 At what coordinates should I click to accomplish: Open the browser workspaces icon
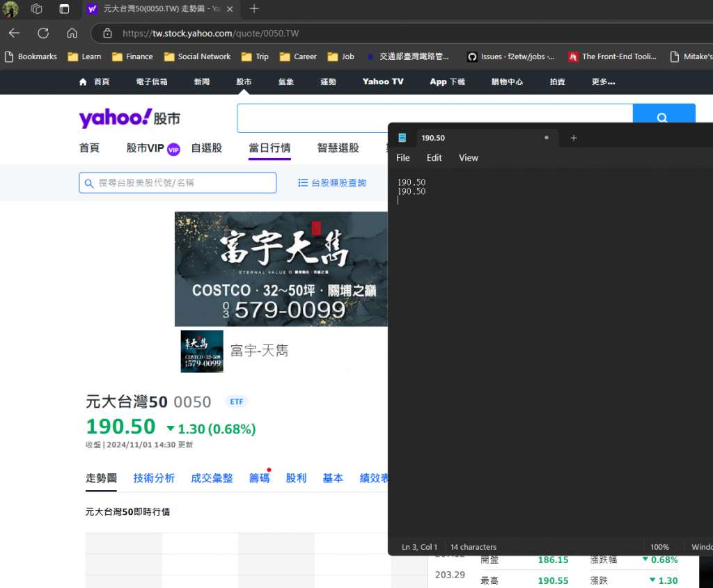[x=37, y=8]
